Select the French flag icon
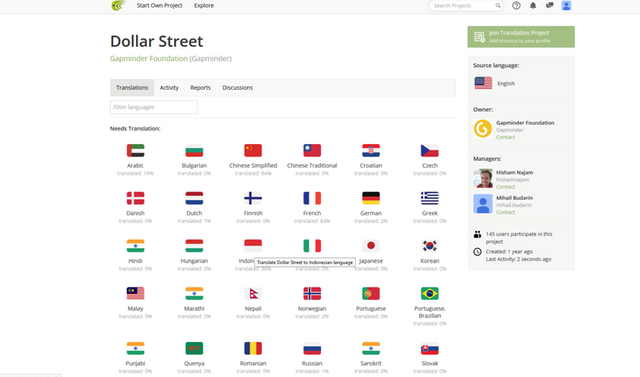 (x=312, y=198)
